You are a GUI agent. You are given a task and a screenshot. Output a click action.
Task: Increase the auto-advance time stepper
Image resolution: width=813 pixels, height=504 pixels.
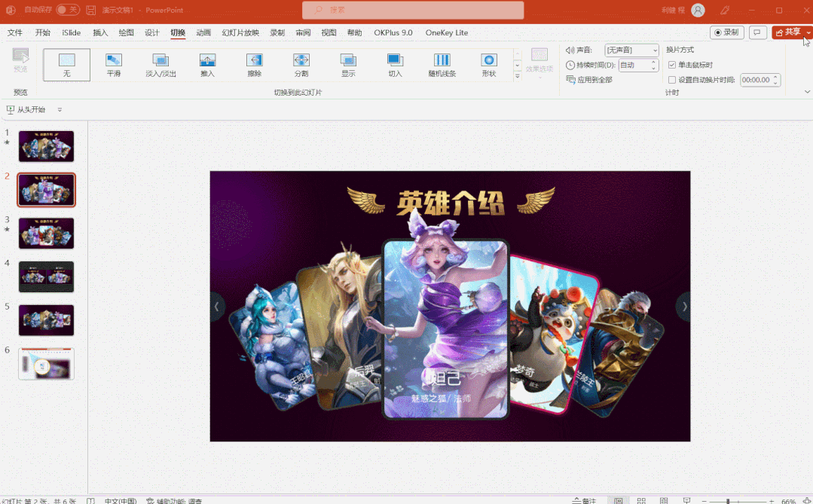pyautogui.click(x=775, y=78)
